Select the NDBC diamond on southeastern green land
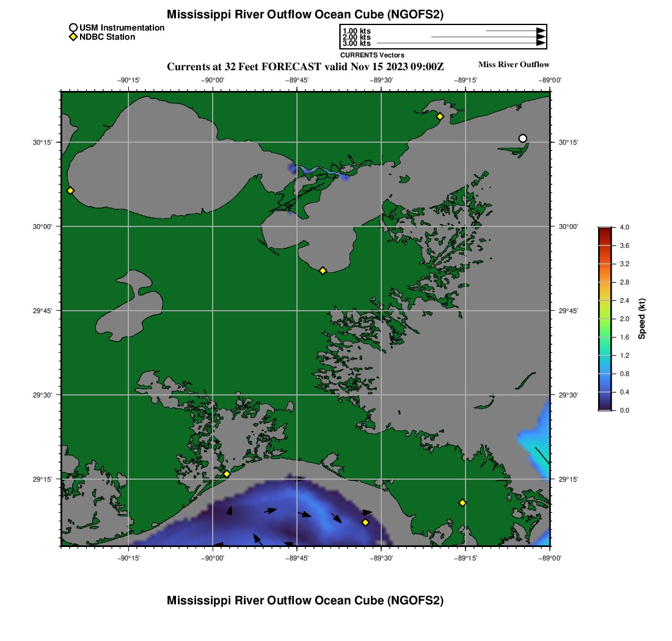Screen dimensions: 672x641 click(x=462, y=502)
